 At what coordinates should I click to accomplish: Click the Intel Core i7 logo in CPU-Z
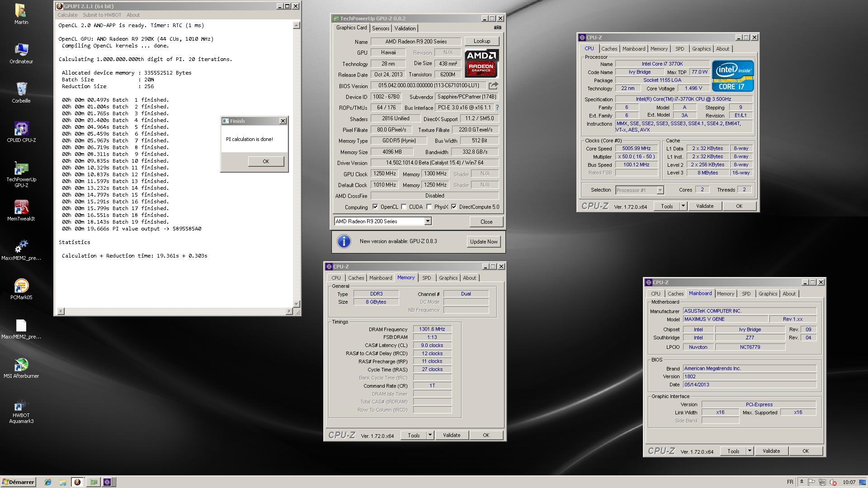tap(733, 76)
